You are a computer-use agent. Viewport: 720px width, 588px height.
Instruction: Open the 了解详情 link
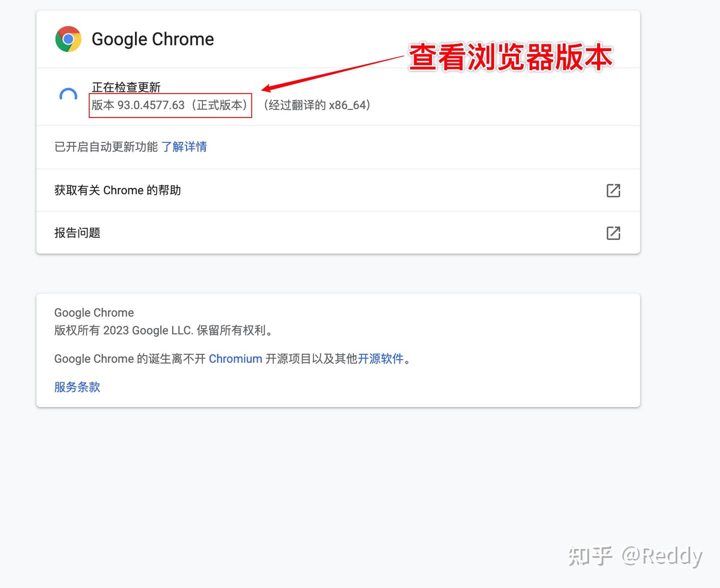184,147
